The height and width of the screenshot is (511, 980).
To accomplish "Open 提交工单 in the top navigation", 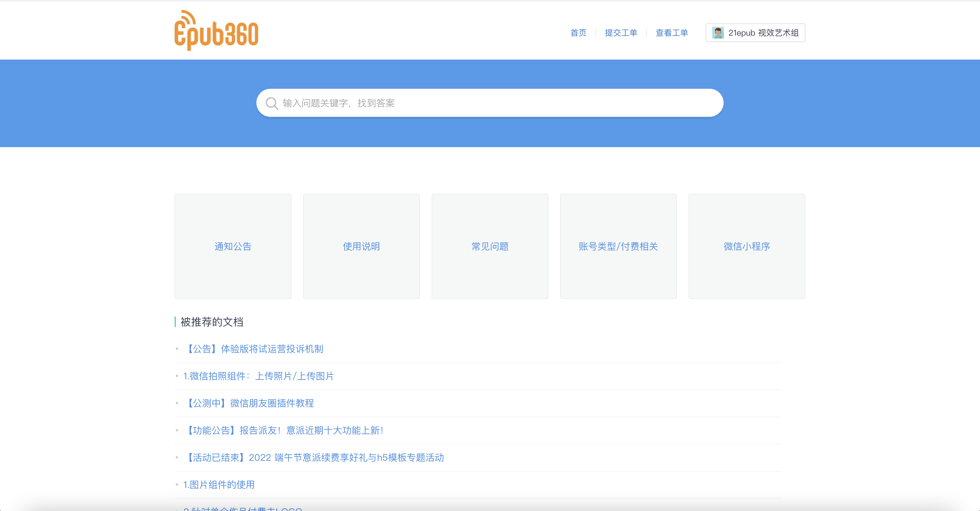I will [621, 33].
